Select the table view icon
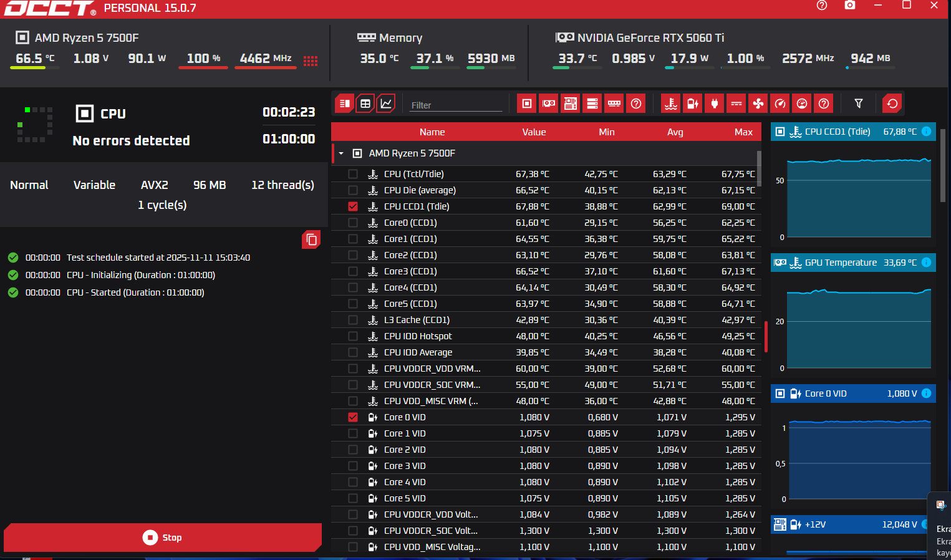This screenshot has width=951, height=560. (365, 104)
